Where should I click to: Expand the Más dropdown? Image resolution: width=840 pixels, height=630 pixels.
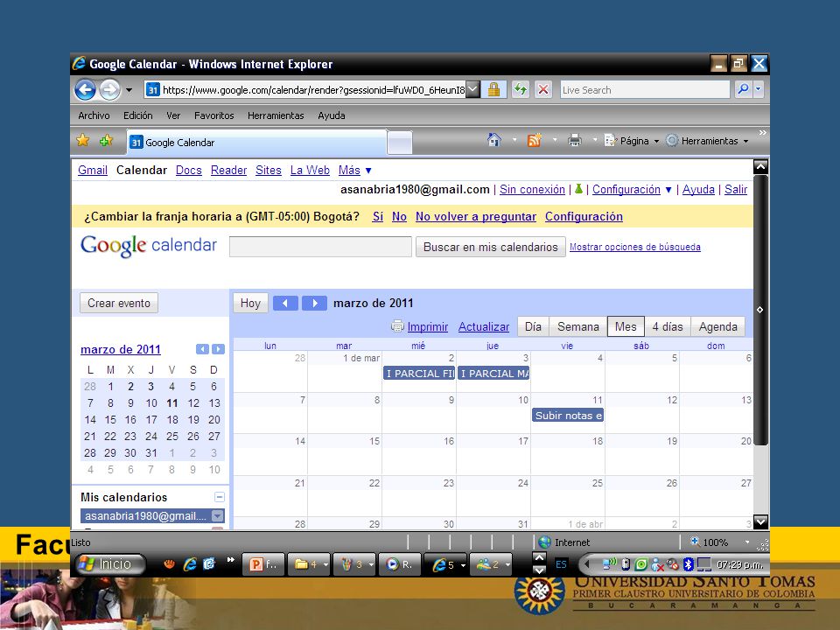(354, 171)
